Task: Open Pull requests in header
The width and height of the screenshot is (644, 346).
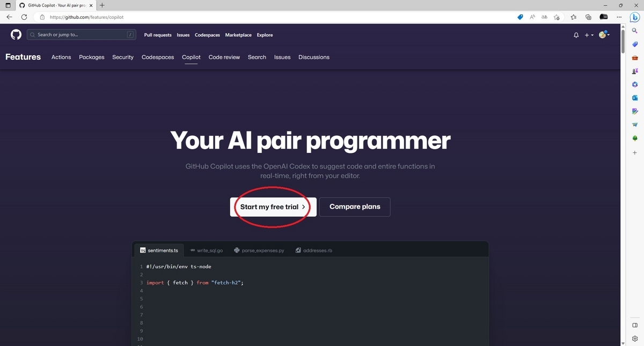Action: [158, 35]
